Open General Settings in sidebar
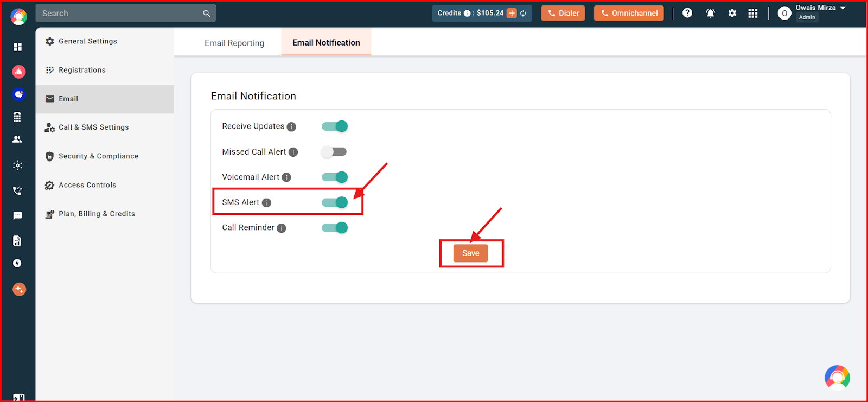The height and width of the screenshot is (402, 868). pyautogui.click(x=105, y=41)
